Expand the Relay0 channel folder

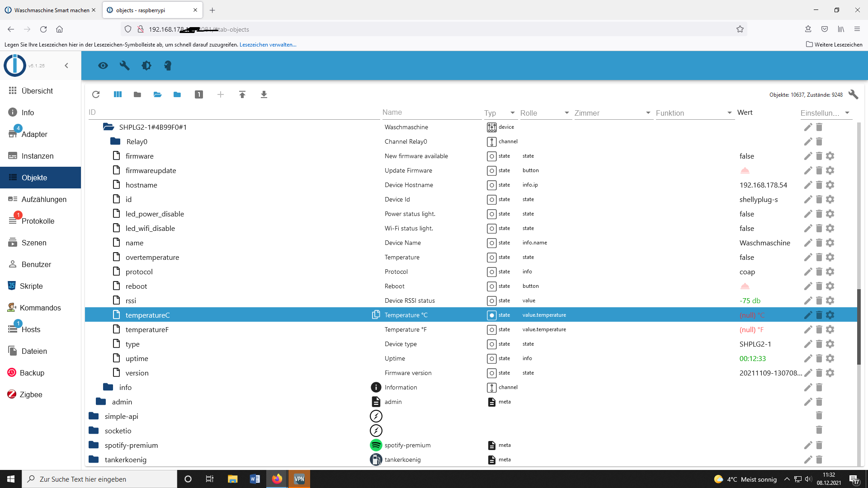point(115,141)
